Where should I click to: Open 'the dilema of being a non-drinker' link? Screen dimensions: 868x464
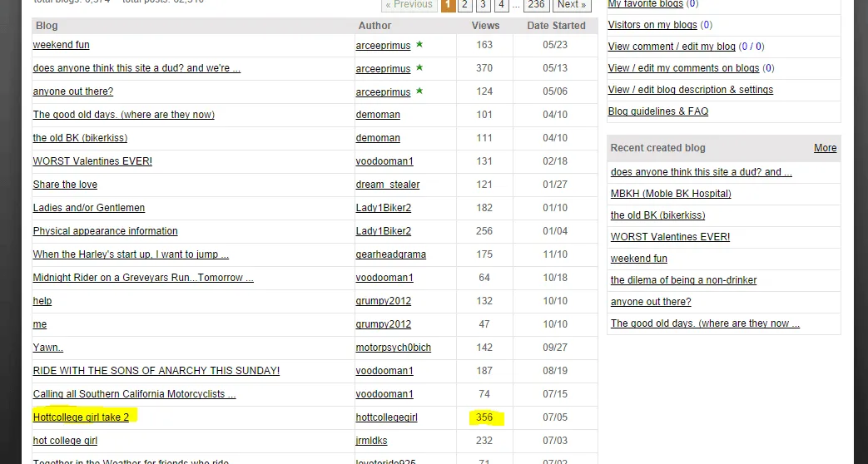(683, 280)
